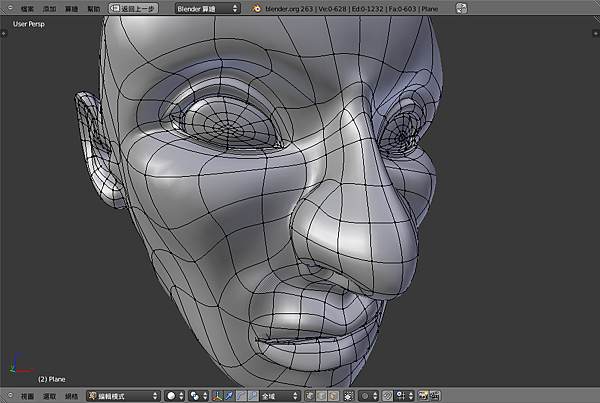Open the 幫助 menu
This screenshot has width=600, height=403.
tap(93, 8)
